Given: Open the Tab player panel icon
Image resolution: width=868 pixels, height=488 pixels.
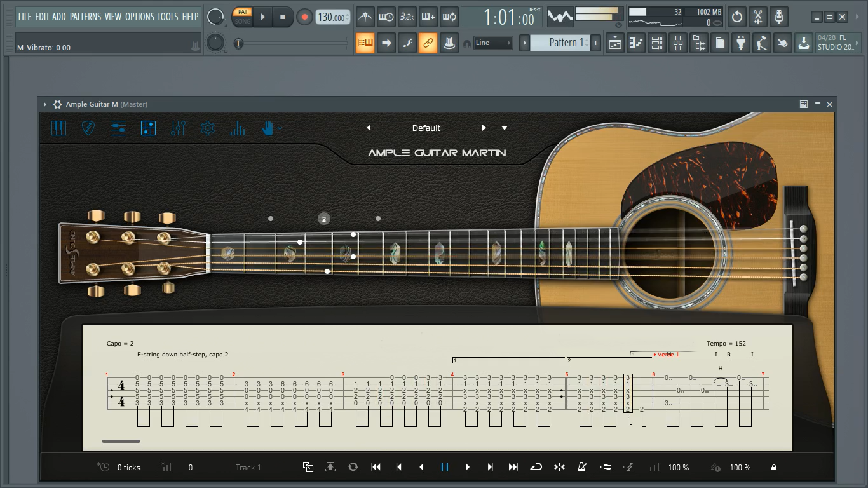Looking at the screenshot, I should point(148,128).
